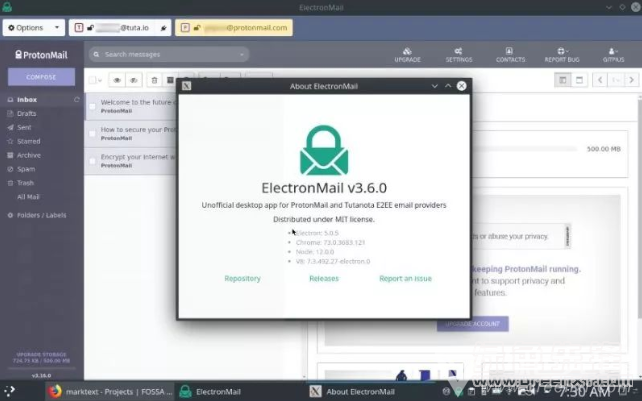
Task: Click the Upgrade Account button
Action: (472, 324)
